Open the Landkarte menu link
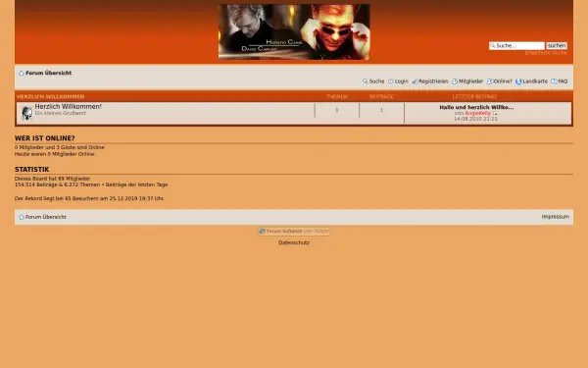Screen dimensions: 588x368 (x=535, y=81)
